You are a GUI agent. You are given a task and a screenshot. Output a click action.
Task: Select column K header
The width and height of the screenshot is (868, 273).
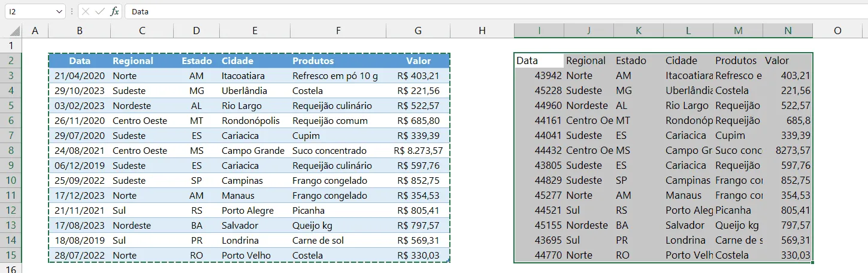click(x=639, y=31)
